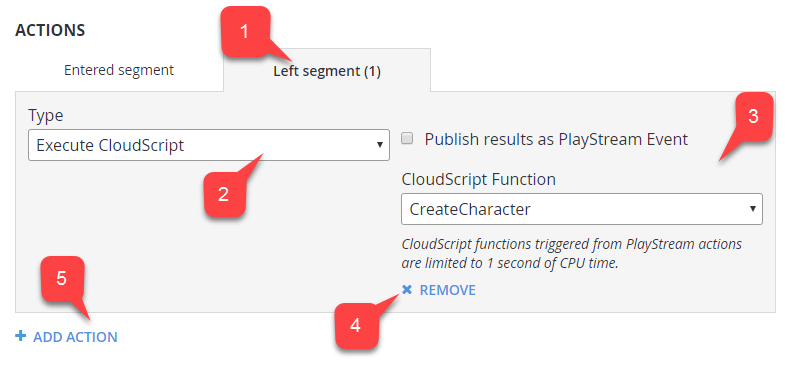Click the ACTIONS section heading
The image size is (785, 376).
pos(50,30)
